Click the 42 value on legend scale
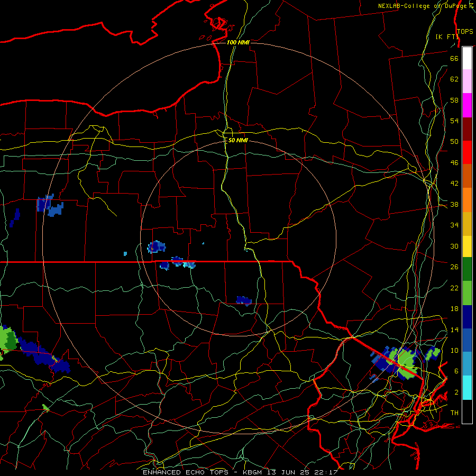476x476 pixels. pos(454,183)
